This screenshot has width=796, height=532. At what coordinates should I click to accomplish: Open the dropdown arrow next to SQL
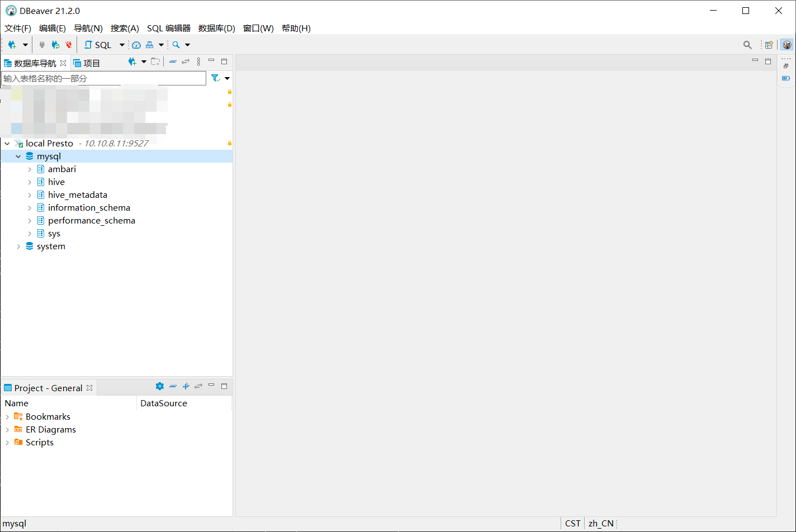[122, 45]
